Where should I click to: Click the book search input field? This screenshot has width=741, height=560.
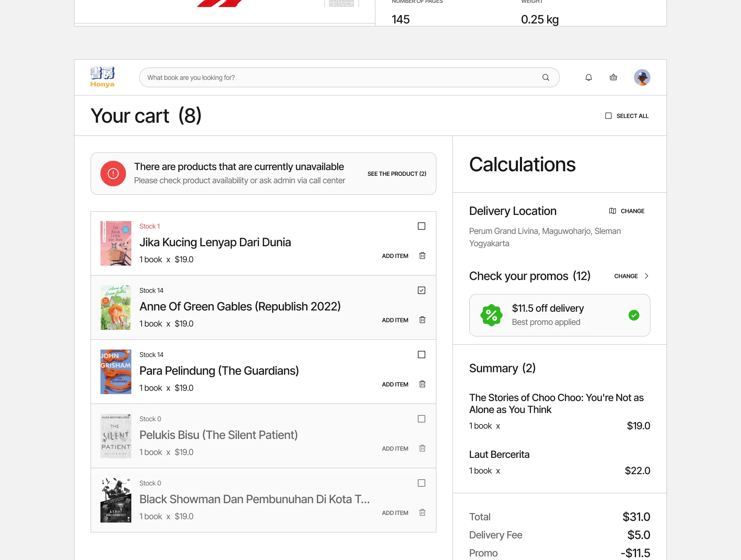click(350, 77)
